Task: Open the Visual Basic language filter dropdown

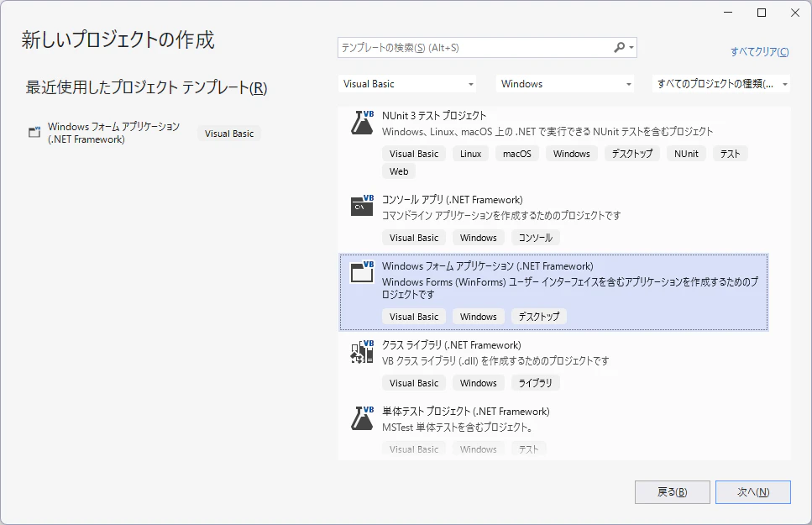Action: [x=407, y=84]
